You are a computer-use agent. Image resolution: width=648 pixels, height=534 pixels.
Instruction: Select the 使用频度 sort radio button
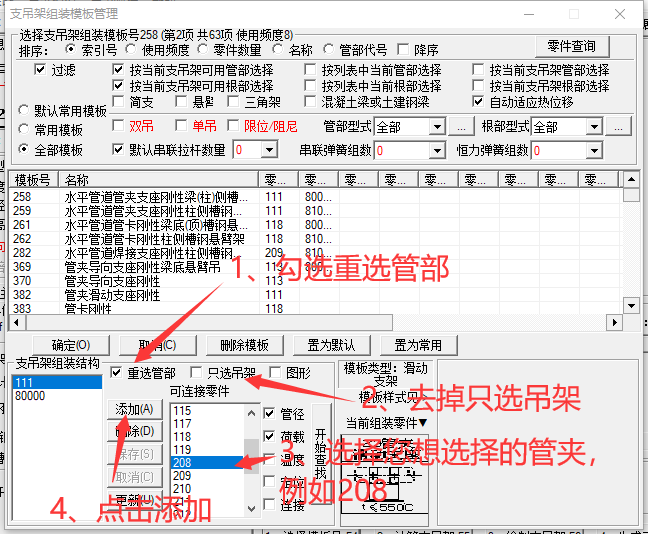pyautogui.click(x=134, y=50)
